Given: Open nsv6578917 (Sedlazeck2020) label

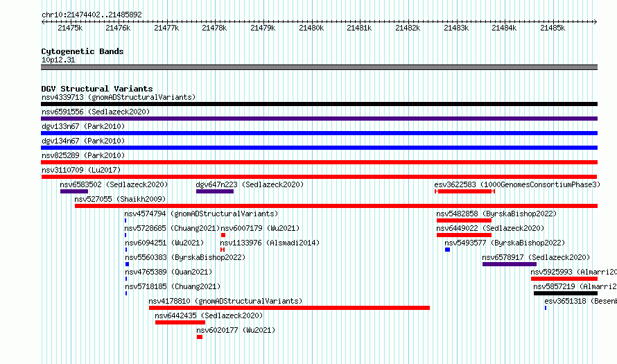Looking at the screenshot, I should click(x=536, y=257).
